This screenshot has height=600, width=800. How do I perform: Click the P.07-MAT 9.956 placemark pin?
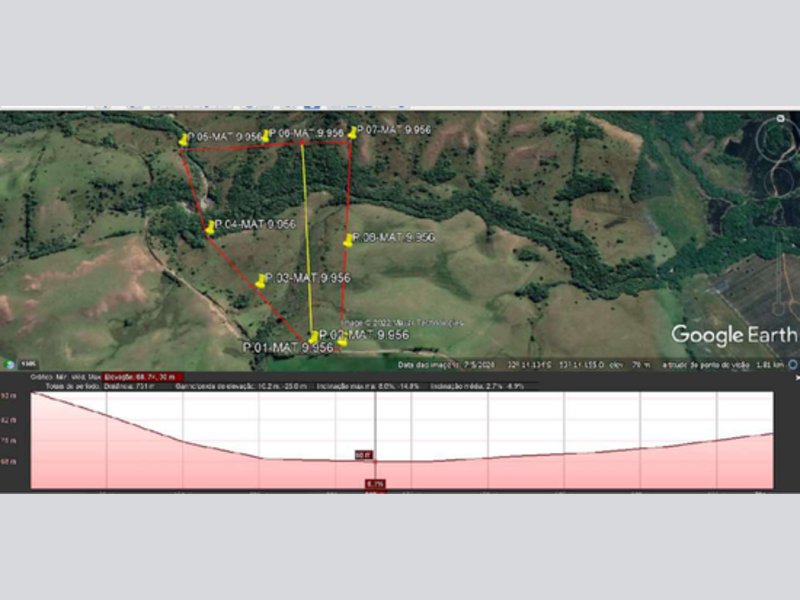click(x=352, y=133)
